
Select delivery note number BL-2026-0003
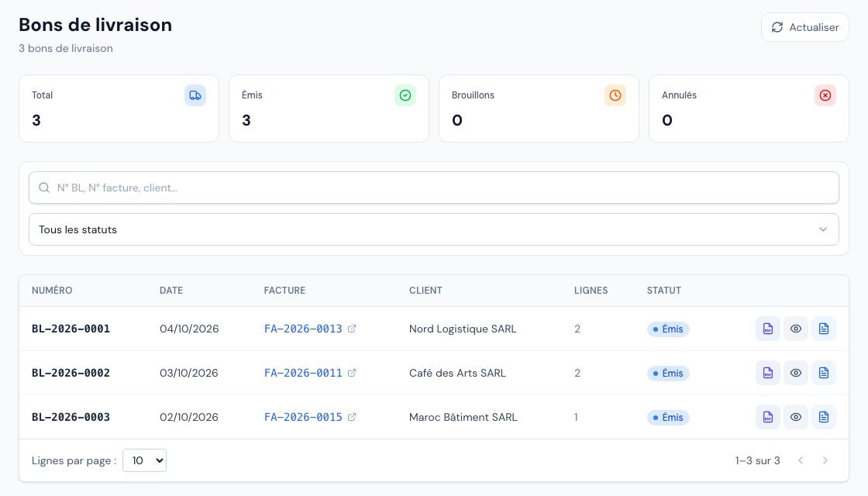71,418
